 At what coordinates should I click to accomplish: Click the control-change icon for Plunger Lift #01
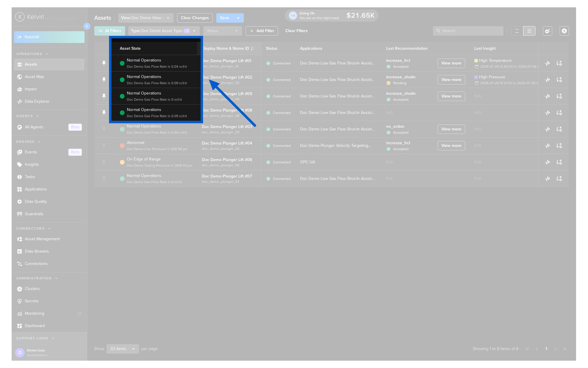[559, 63]
